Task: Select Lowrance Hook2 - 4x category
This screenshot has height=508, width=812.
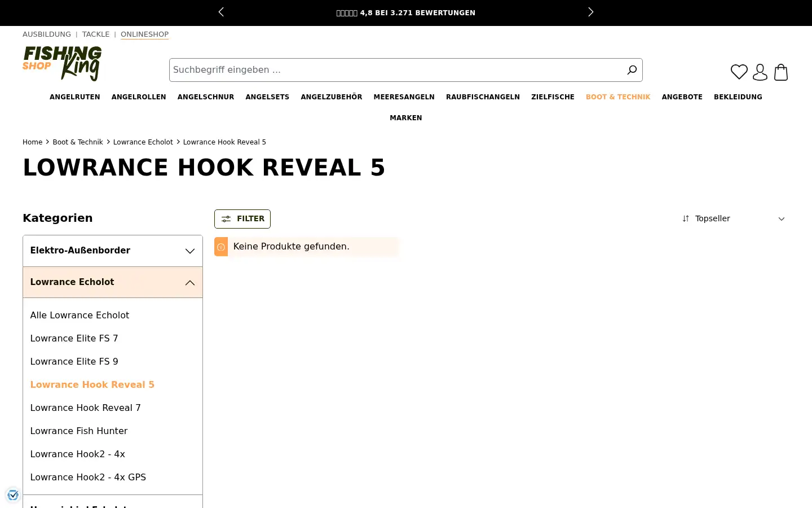Action: pos(77,454)
